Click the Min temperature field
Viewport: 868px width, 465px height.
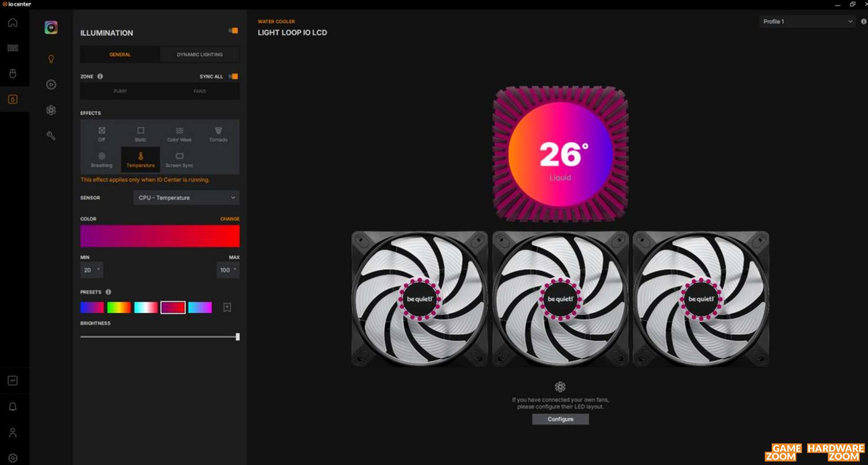click(92, 270)
